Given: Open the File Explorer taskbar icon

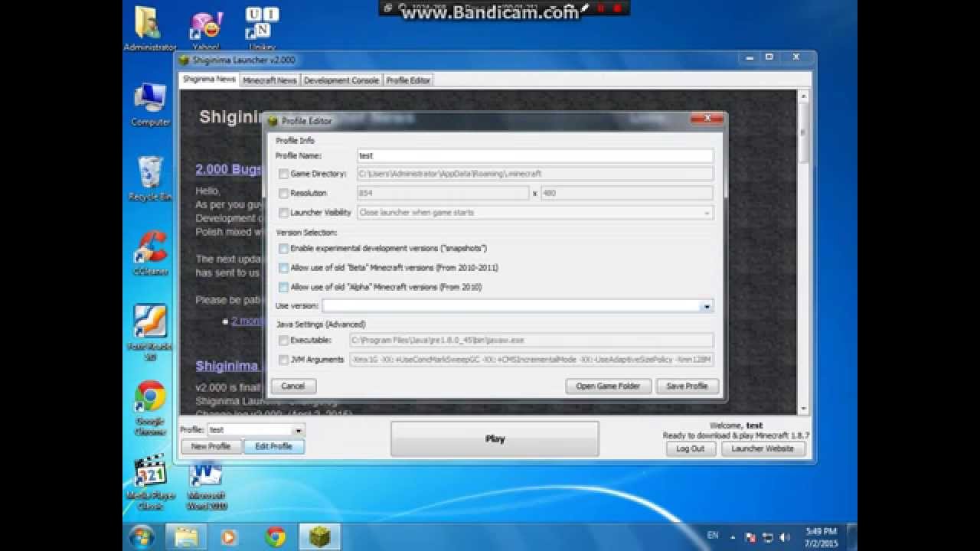Looking at the screenshot, I should [186, 536].
